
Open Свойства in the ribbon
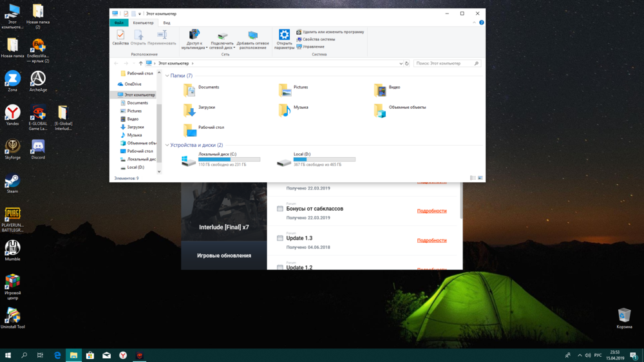click(x=120, y=37)
